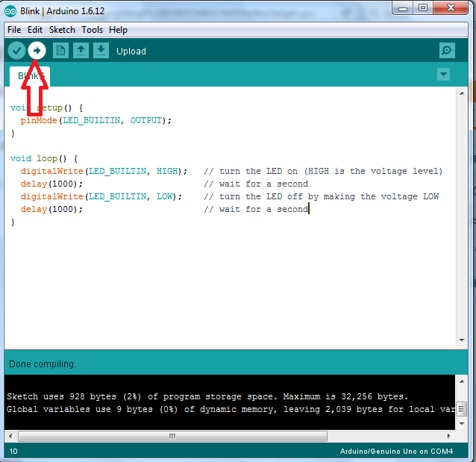The width and height of the screenshot is (476, 462).
Task: Open the Serial Monitor magnifier icon
Action: tap(447, 51)
